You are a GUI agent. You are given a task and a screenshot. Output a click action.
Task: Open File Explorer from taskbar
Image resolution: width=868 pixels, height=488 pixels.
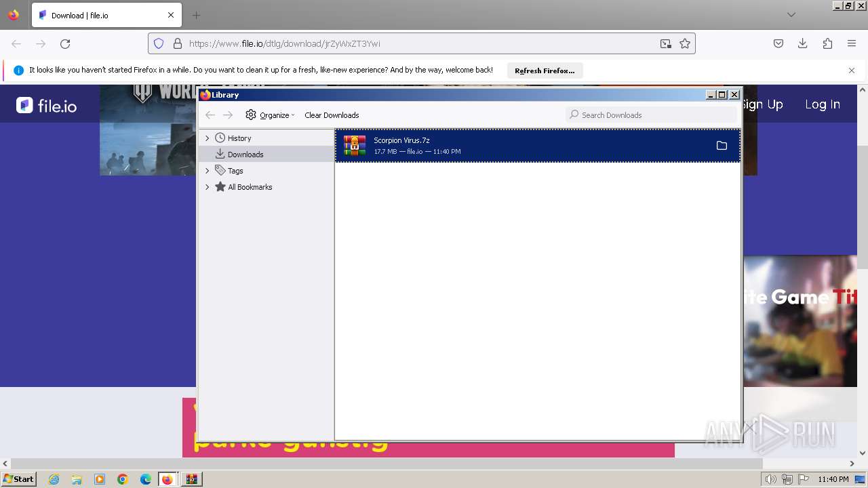[77, 479]
